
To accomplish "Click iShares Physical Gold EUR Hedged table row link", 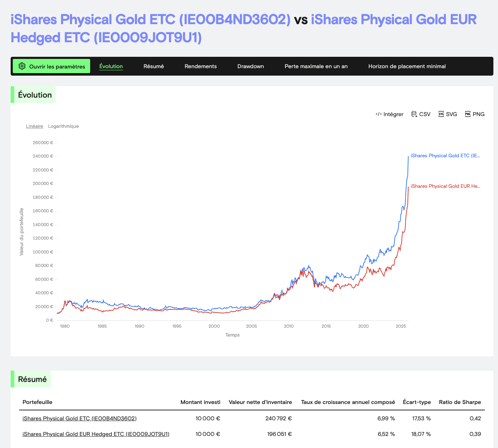I will click(x=96, y=434).
